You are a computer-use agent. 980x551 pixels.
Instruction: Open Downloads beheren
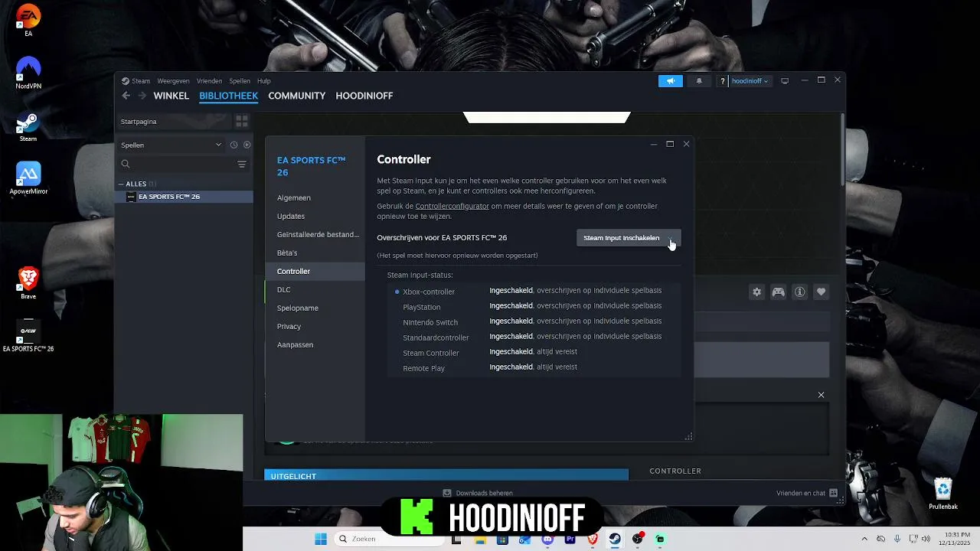click(x=478, y=493)
